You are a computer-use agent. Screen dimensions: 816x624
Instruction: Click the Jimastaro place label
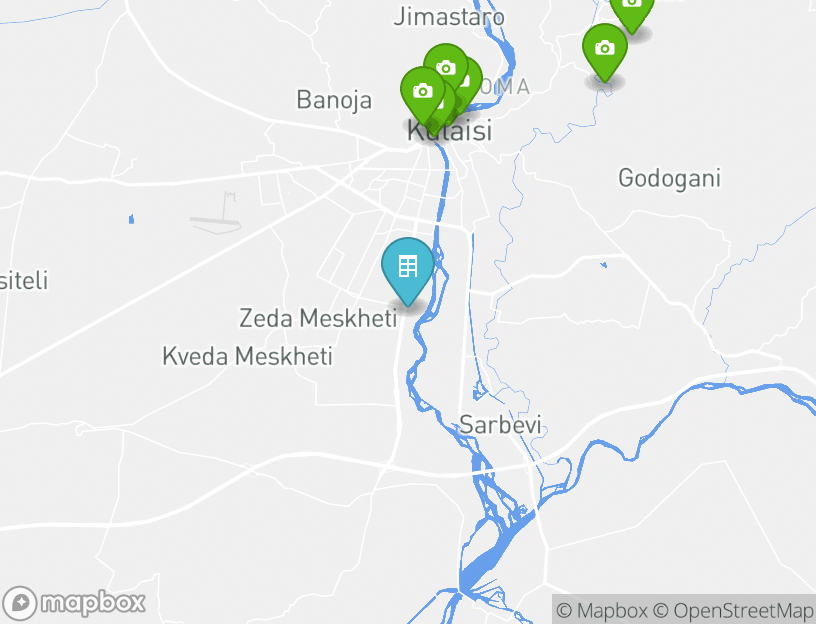click(449, 17)
